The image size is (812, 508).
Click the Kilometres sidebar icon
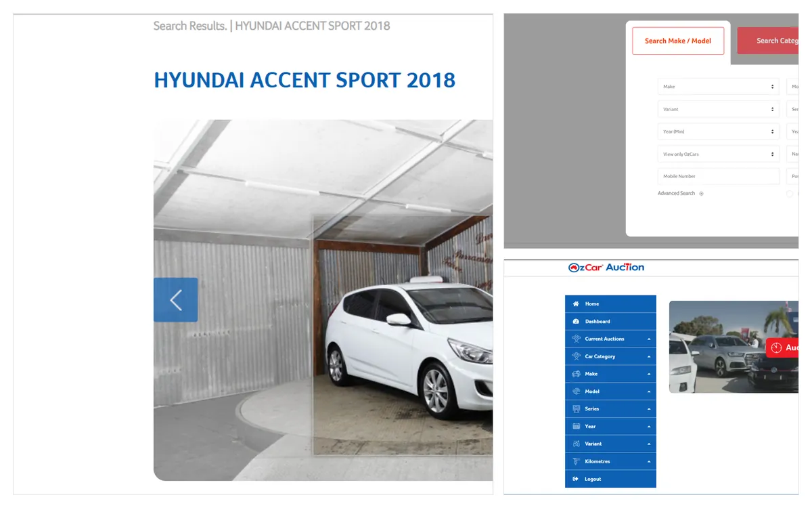576,461
